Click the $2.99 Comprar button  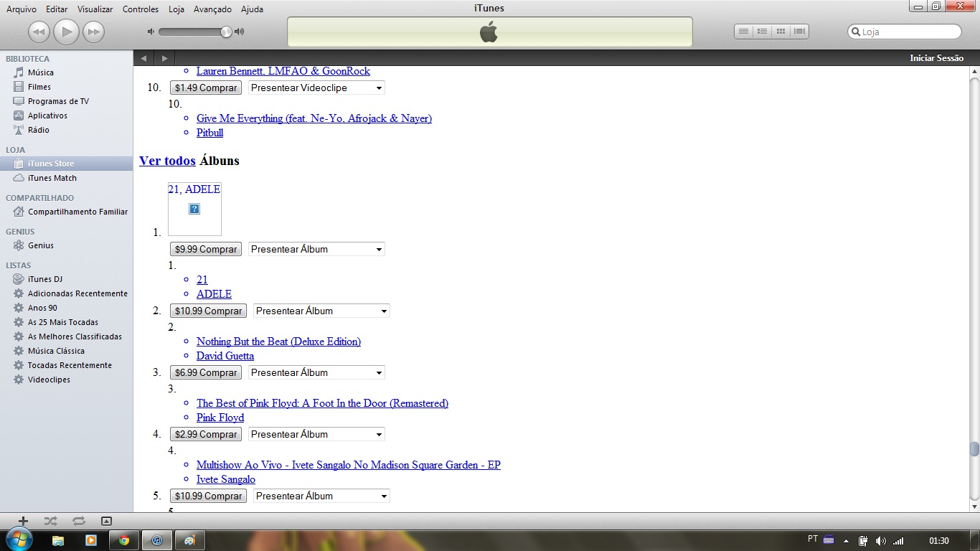coord(206,434)
